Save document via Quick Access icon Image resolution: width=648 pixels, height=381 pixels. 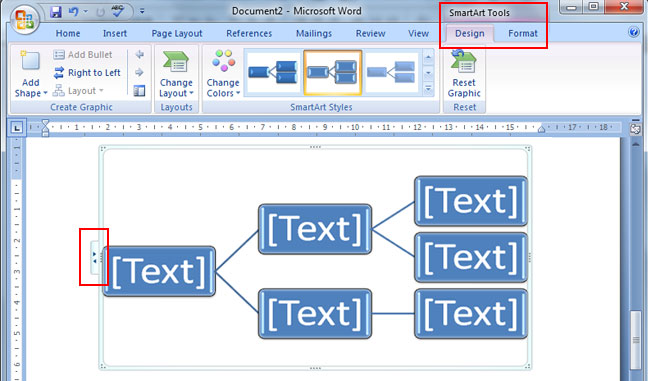coord(55,11)
